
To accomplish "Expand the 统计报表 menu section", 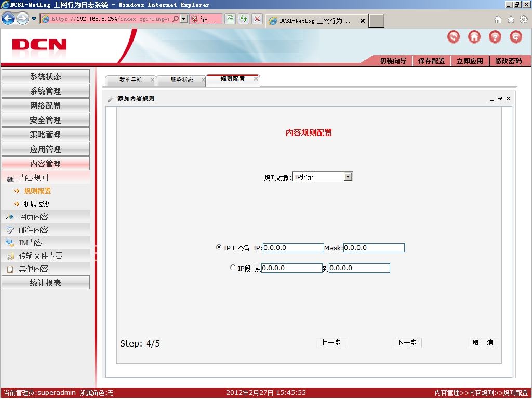I will [x=46, y=283].
